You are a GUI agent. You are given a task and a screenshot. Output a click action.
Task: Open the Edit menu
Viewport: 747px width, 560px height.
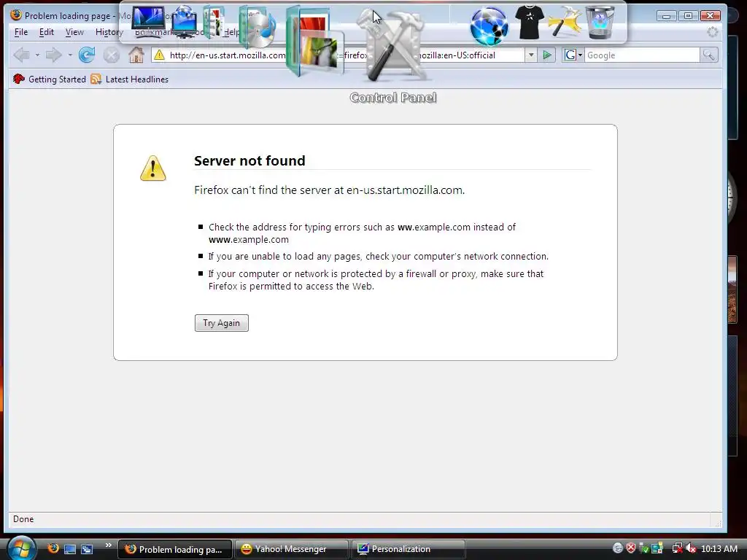coord(46,32)
